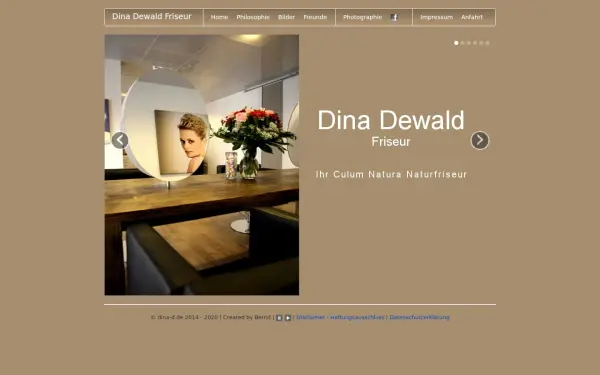Open the Freunde menu item
Image resolution: width=600 pixels, height=375 pixels.
click(x=315, y=17)
